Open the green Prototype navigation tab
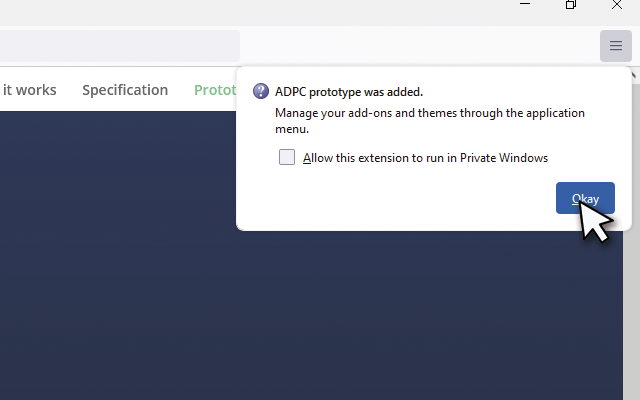The image size is (640, 400). tap(215, 90)
